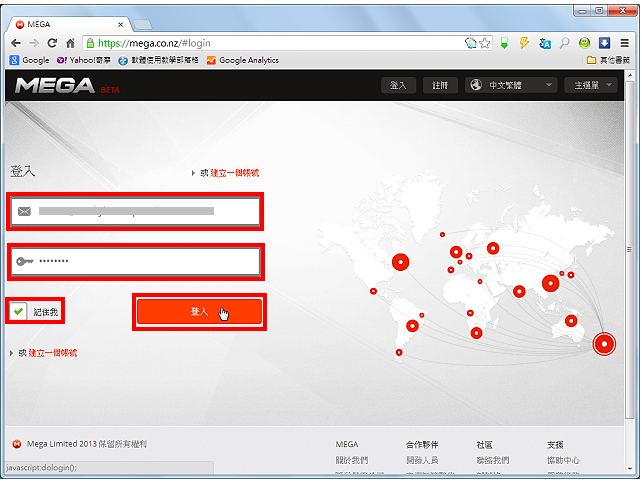The height and width of the screenshot is (483, 642).
Task: Open a new browser tab
Action: tap(143, 25)
